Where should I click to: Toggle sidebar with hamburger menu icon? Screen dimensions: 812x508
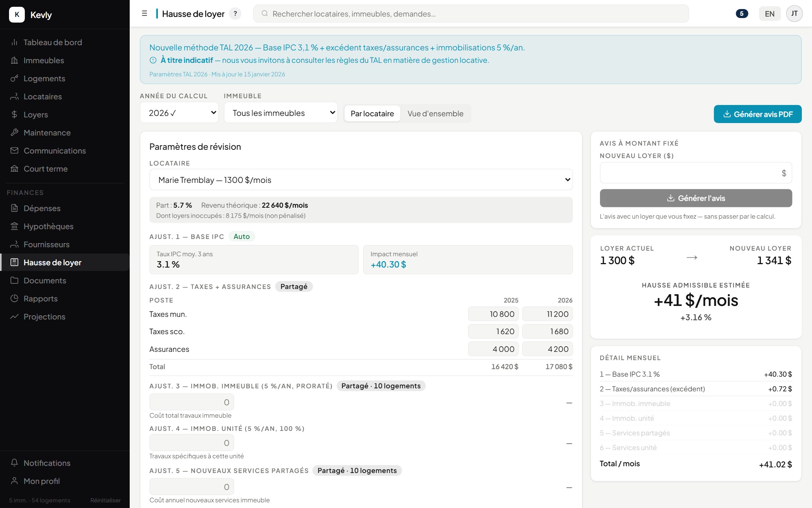tap(144, 14)
